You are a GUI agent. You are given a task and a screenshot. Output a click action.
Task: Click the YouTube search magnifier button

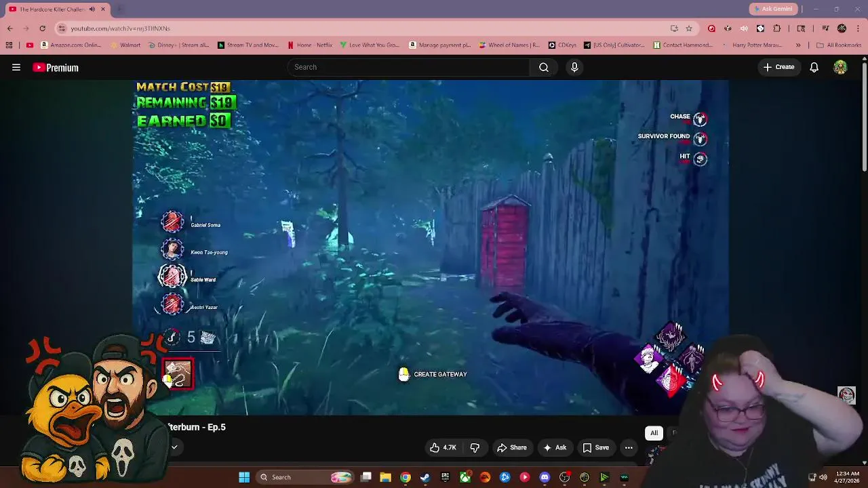(544, 67)
